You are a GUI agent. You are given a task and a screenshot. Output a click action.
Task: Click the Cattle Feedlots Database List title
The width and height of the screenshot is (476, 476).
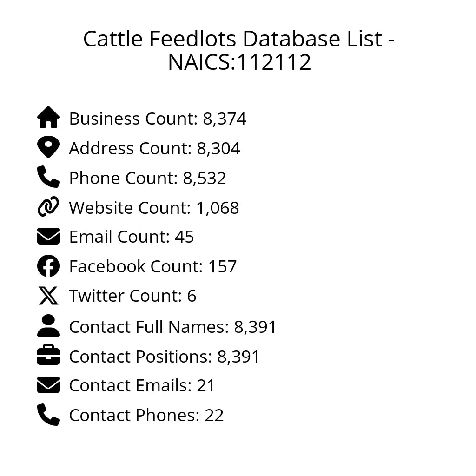pos(239,50)
